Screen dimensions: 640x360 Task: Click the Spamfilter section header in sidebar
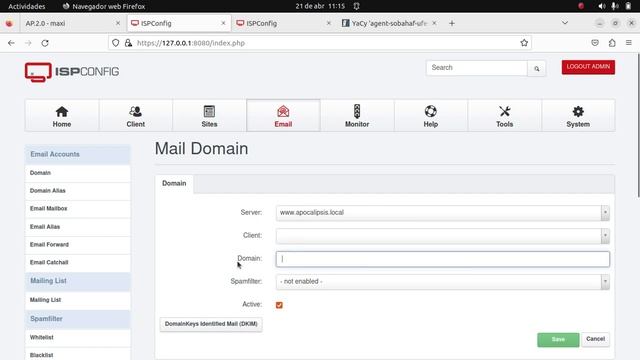coord(78,319)
